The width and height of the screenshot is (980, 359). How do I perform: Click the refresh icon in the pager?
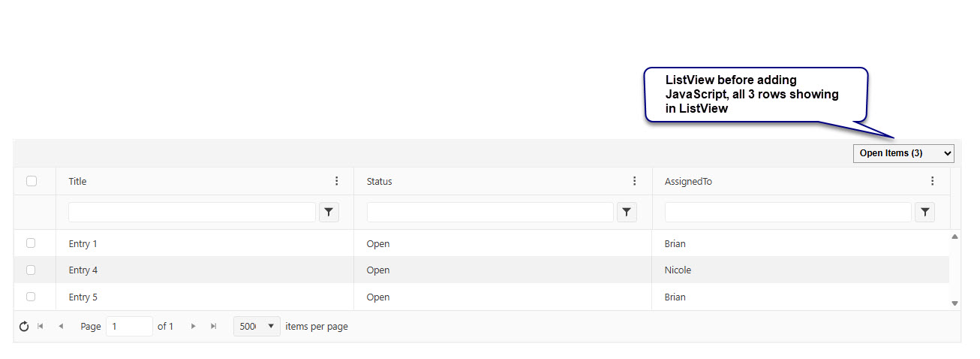(x=24, y=327)
